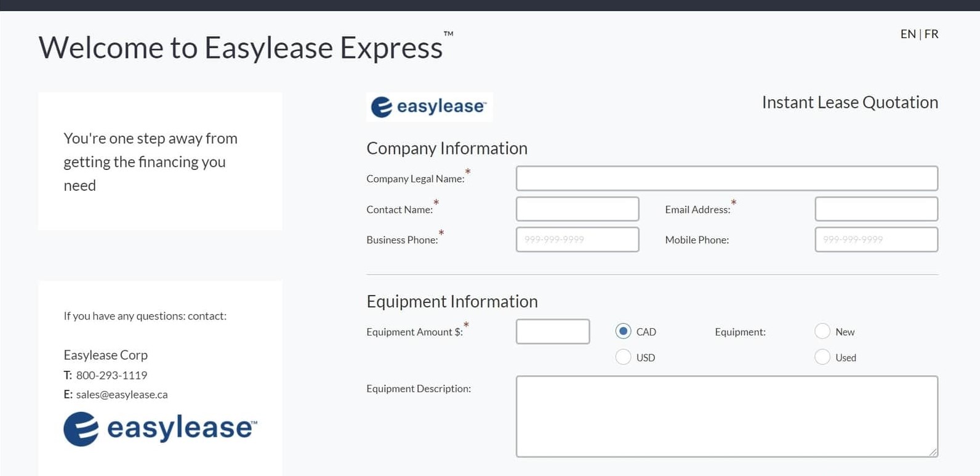The width and height of the screenshot is (980, 476).
Task: Click the Welcome to Easylease Express title
Action: [241, 48]
